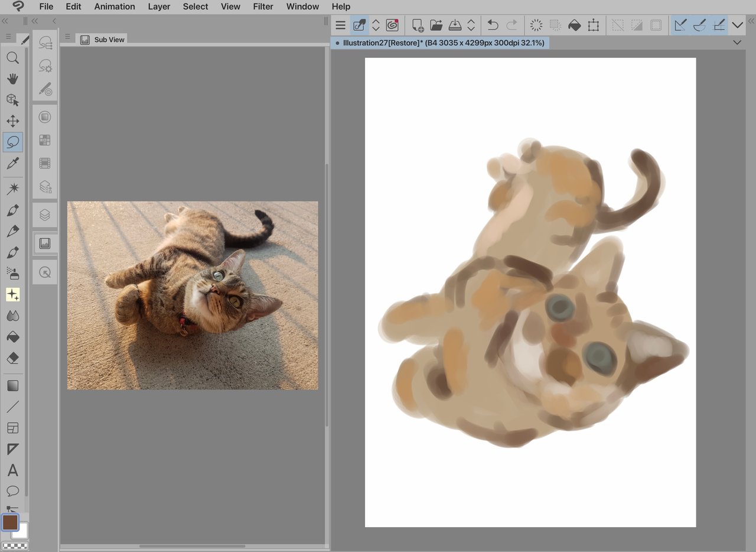The width and height of the screenshot is (756, 552).
Task: Select the Brush tool
Action: pyautogui.click(x=12, y=252)
